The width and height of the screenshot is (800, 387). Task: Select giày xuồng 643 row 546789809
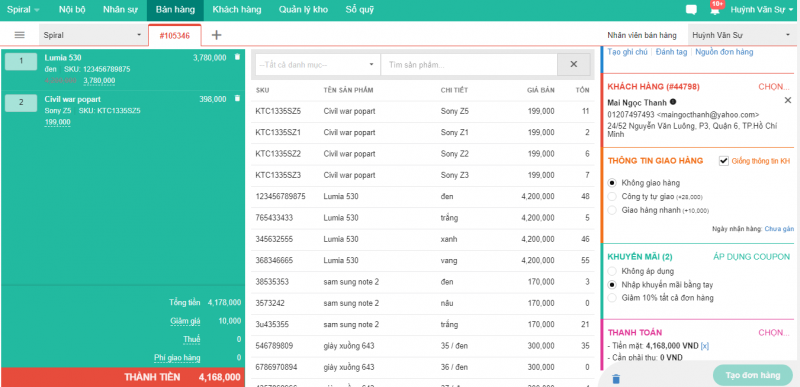click(x=423, y=346)
